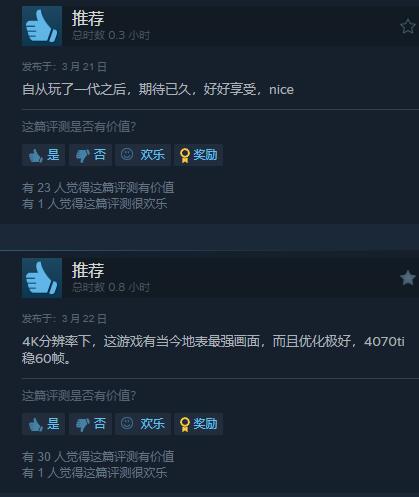Toggle the filled star on the second review
This screenshot has height=497, width=419.
point(407,278)
